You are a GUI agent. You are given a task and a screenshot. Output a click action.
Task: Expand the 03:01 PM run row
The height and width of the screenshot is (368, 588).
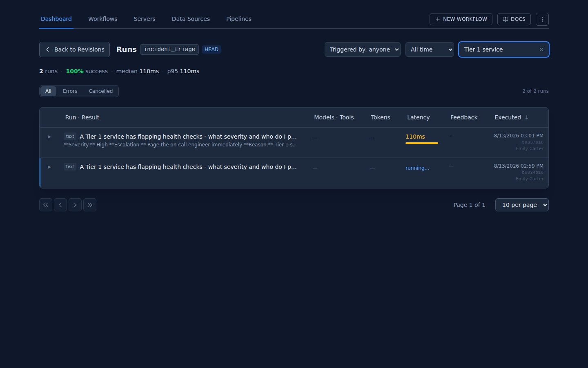click(x=49, y=137)
